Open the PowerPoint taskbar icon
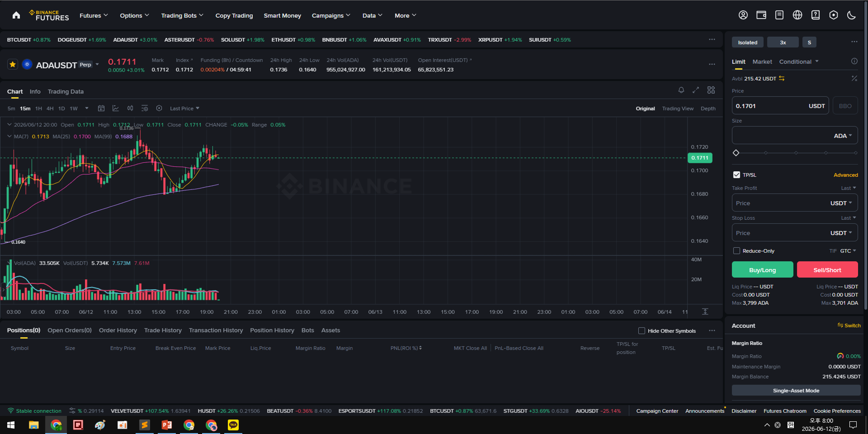Image resolution: width=868 pixels, height=434 pixels. tap(167, 425)
